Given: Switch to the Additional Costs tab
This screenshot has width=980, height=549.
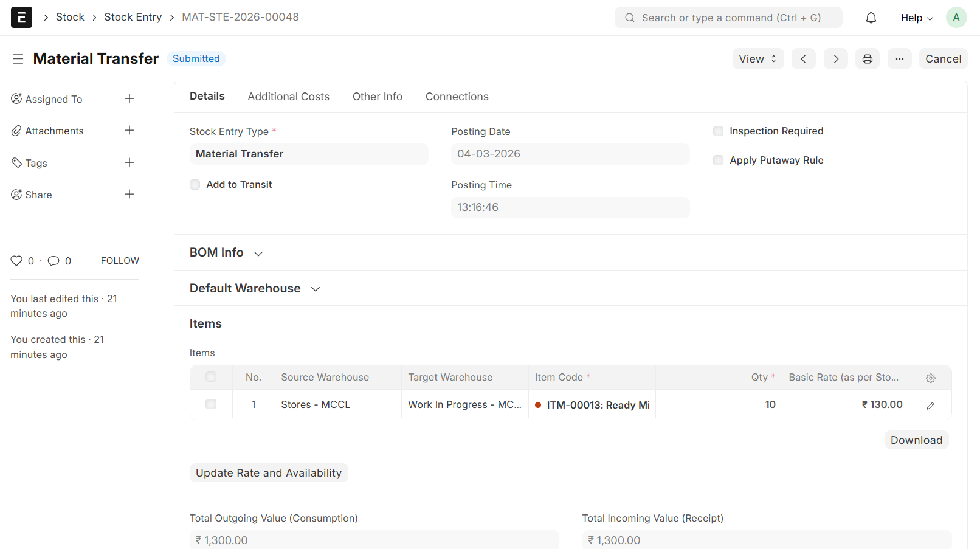Looking at the screenshot, I should tap(288, 97).
